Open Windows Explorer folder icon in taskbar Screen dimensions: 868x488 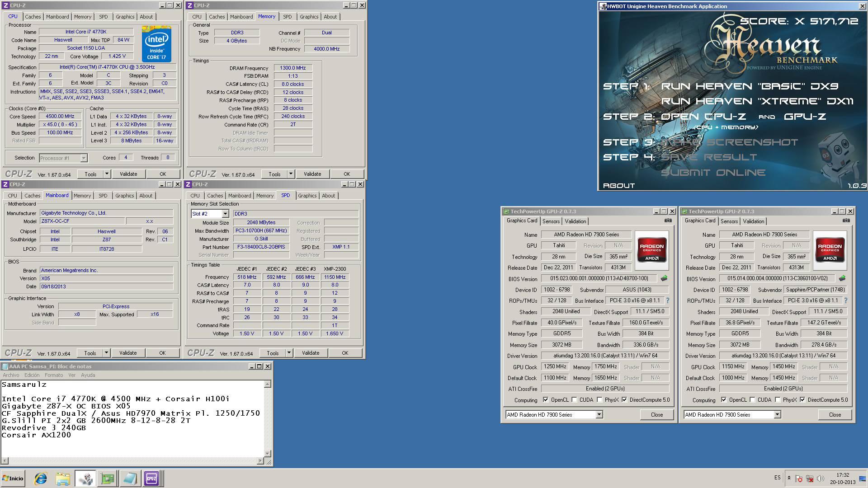[63, 479]
